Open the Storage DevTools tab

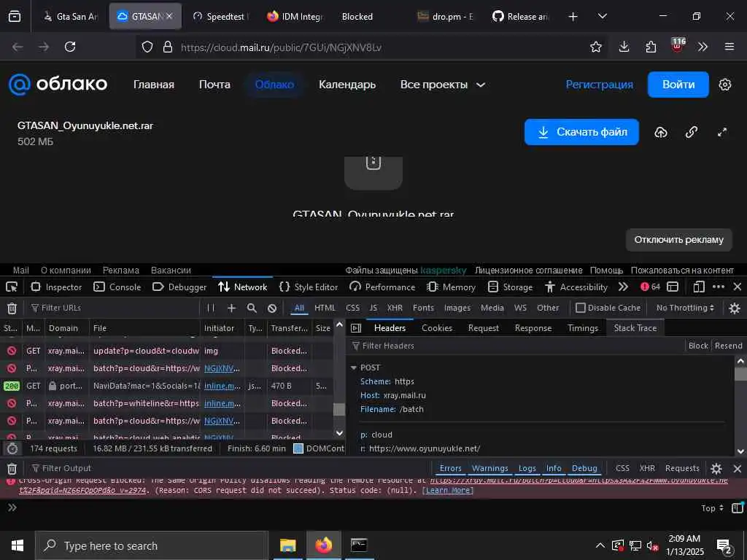(x=510, y=287)
